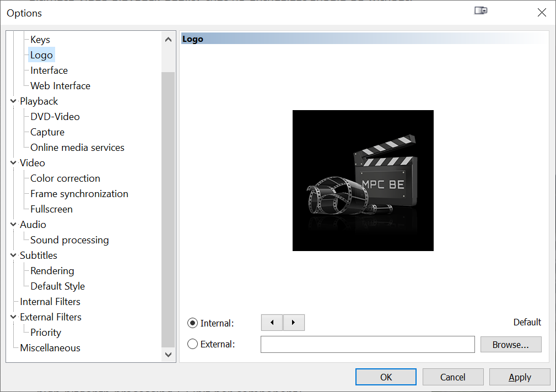This screenshot has height=392, width=556.
Task: Click Browse to choose external logo
Action: 511,345
